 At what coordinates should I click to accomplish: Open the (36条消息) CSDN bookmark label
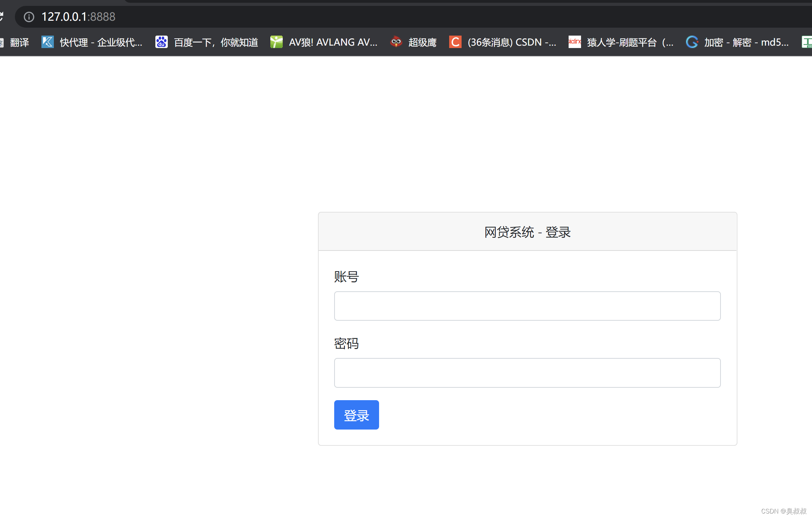[x=512, y=42]
